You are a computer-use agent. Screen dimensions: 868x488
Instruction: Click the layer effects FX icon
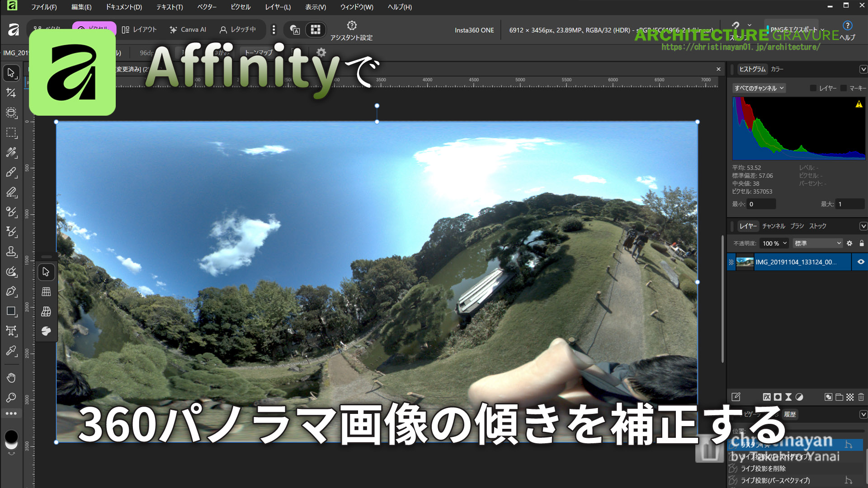tap(766, 397)
